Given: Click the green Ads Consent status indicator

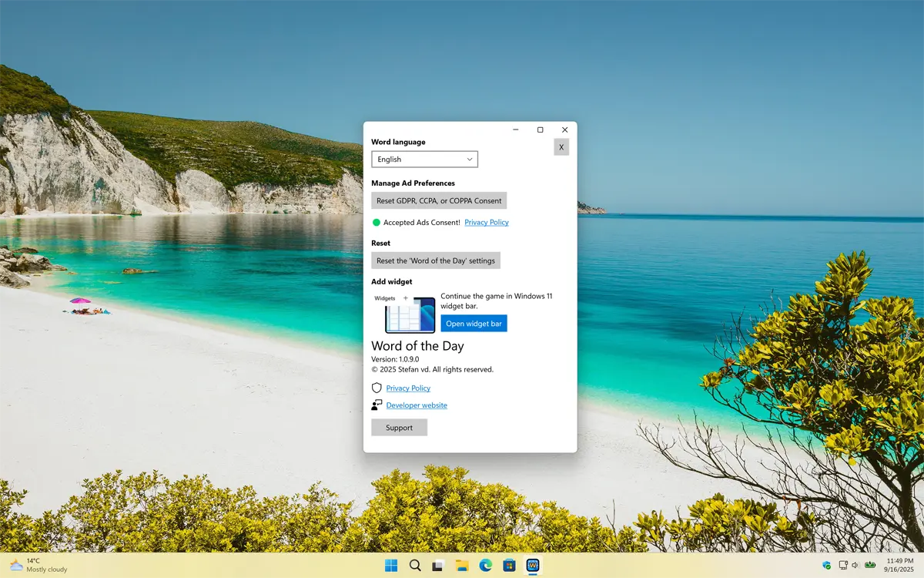Looking at the screenshot, I should 377,223.
